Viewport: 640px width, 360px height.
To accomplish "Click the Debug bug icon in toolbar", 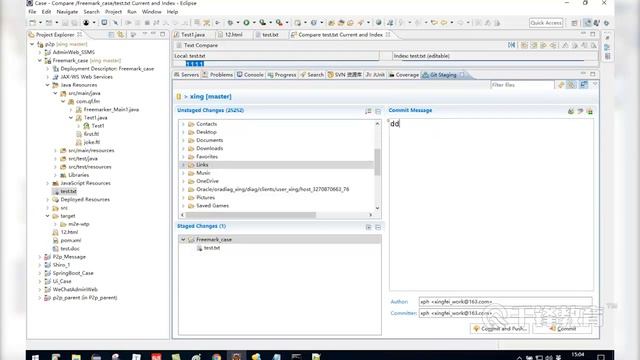I will click(x=230, y=23).
